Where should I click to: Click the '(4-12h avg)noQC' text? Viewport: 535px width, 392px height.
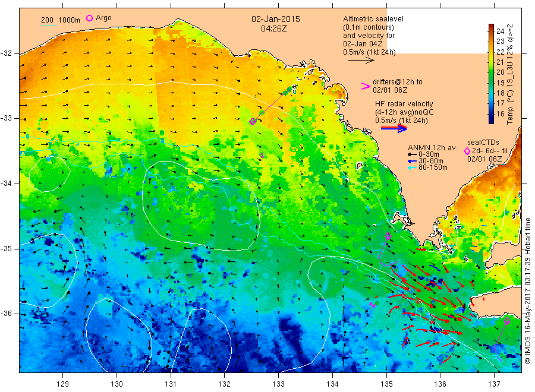point(404,112)
